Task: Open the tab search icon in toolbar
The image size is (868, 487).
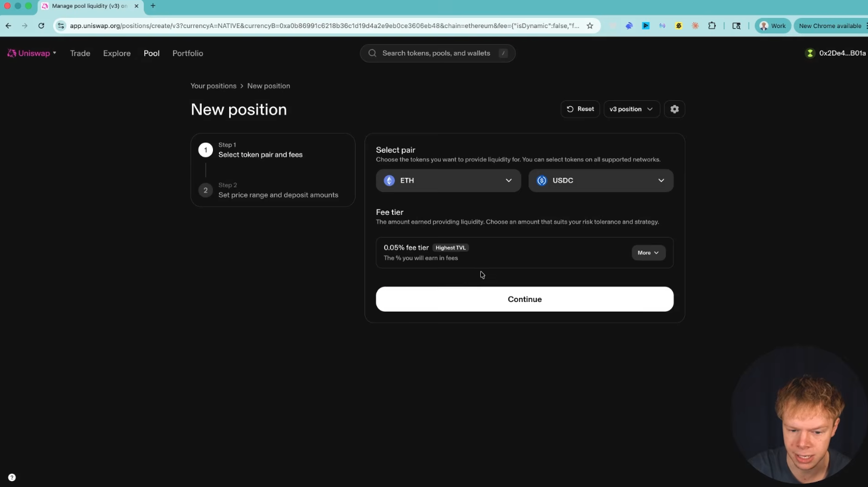Action: click(x=736, y=26)
